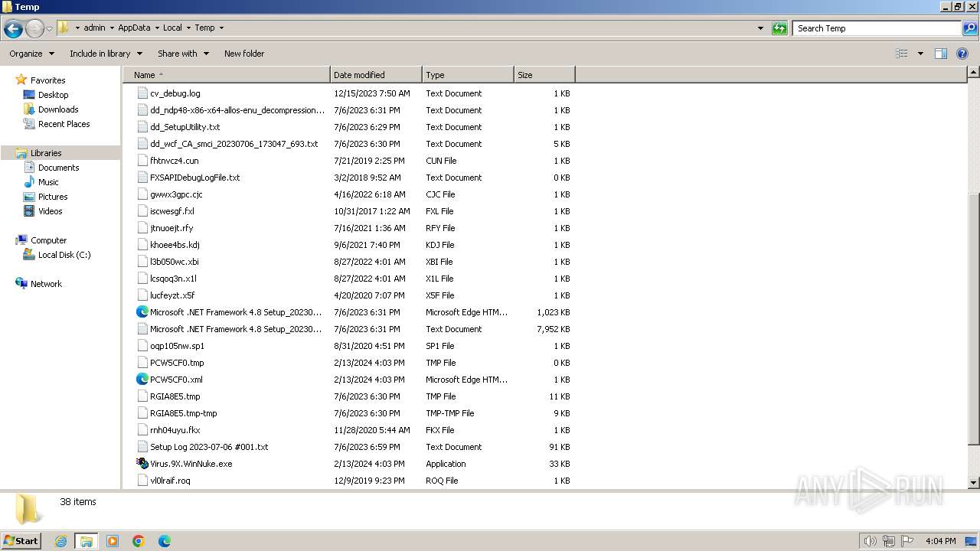Open the Pictures library
The height and width of the screenshot is (551, 980).
[53, 197]
